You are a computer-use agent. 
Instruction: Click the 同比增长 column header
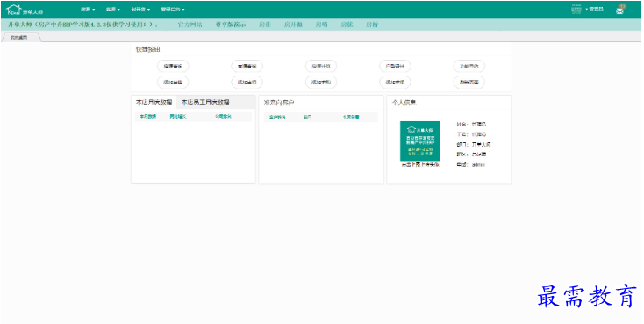(x=178, y=117)
